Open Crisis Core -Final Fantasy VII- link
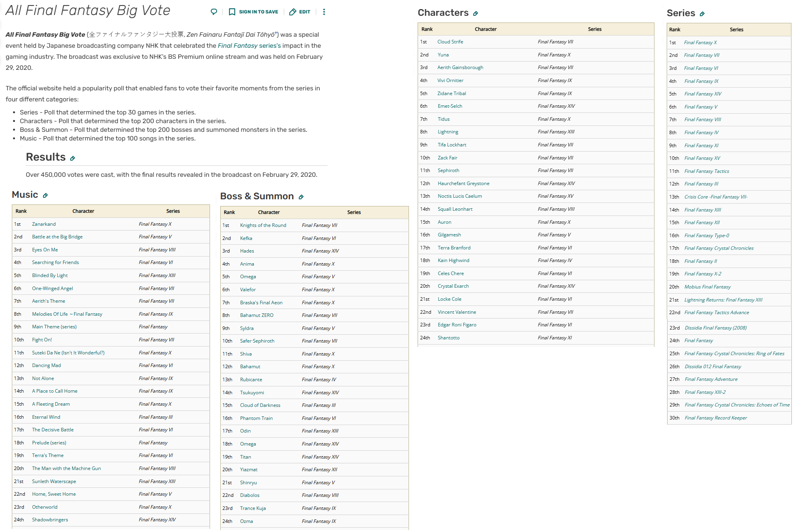The width and height of the screenshot is (795, 532). tap(716, 197)
